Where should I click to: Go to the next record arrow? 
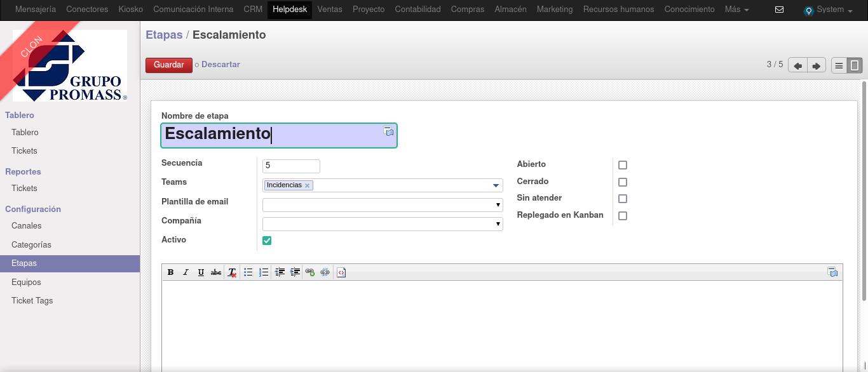click(817, 65)
